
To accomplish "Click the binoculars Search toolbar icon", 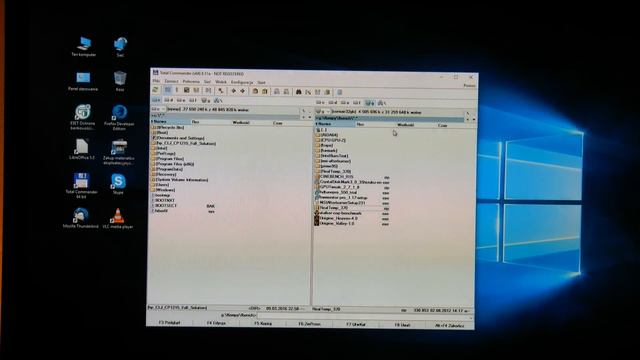I will coord(298,92).
